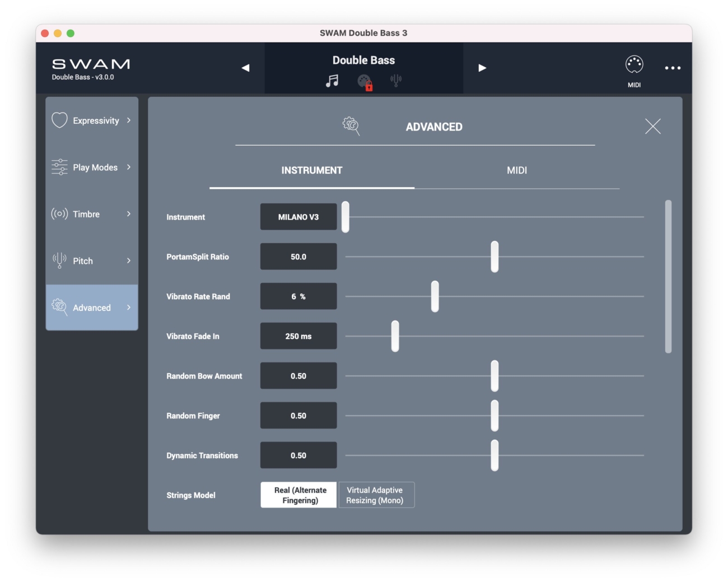Click the MILANO V3 instrument value box
Image resolution: width=728 pixels, height=582 pixels.
pos(298,217)
